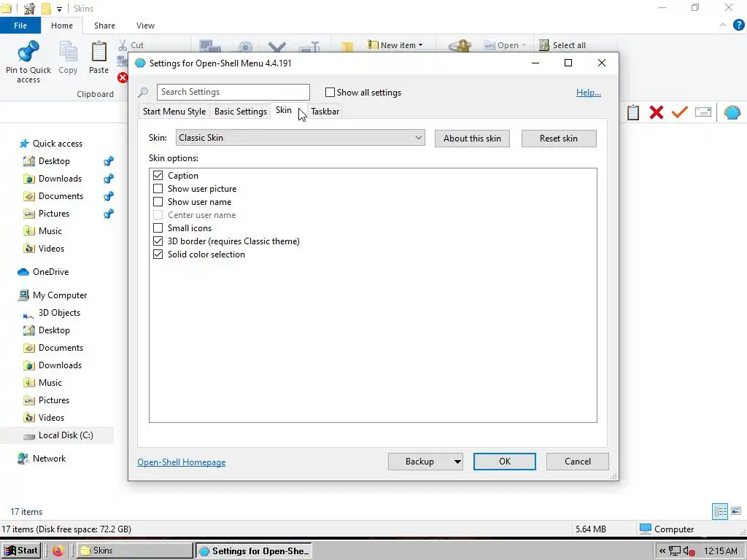
Task: Click the magnifier icon beside Search Settings
Action: point(143,93)
